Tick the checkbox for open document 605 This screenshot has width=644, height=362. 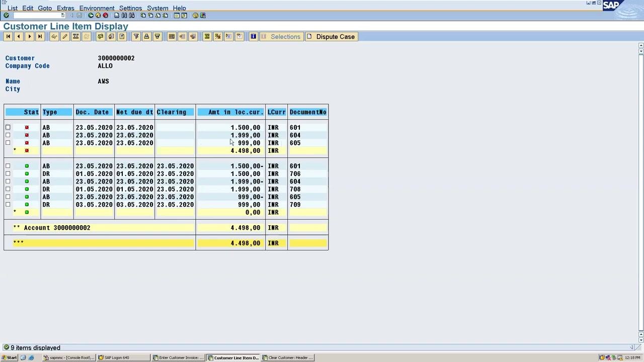[x=8, y=143]
